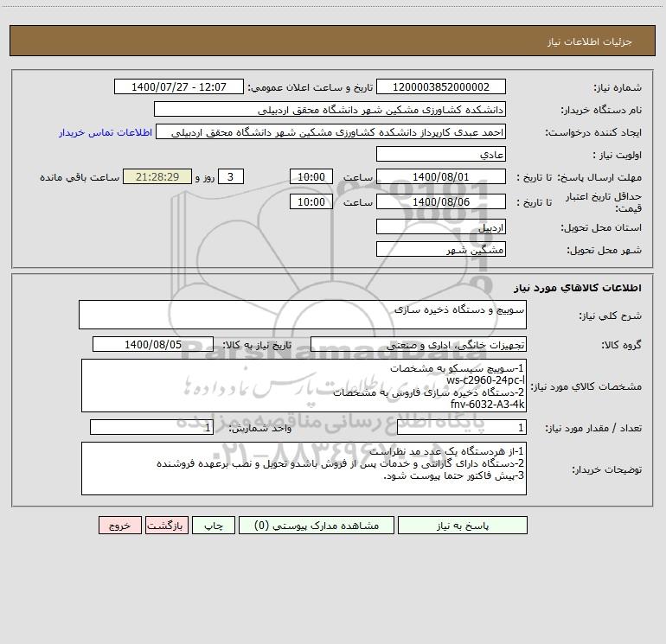Click response deadline date 1400/08/01
Screen dimensions: 666x644
coord(441,177)
